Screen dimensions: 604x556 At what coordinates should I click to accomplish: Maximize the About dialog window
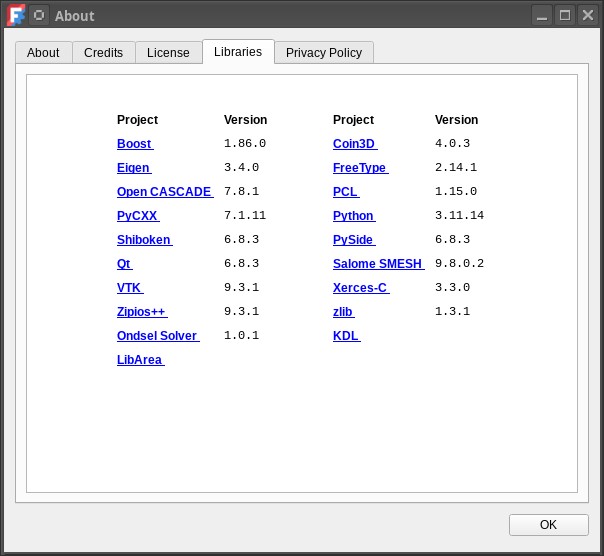565,15
